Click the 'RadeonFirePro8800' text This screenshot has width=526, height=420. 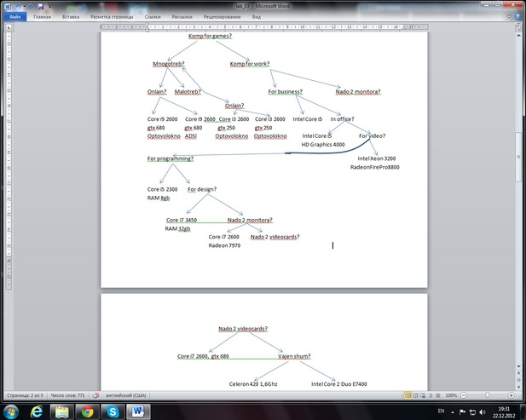pyautogui.click(x=375, y=167)
